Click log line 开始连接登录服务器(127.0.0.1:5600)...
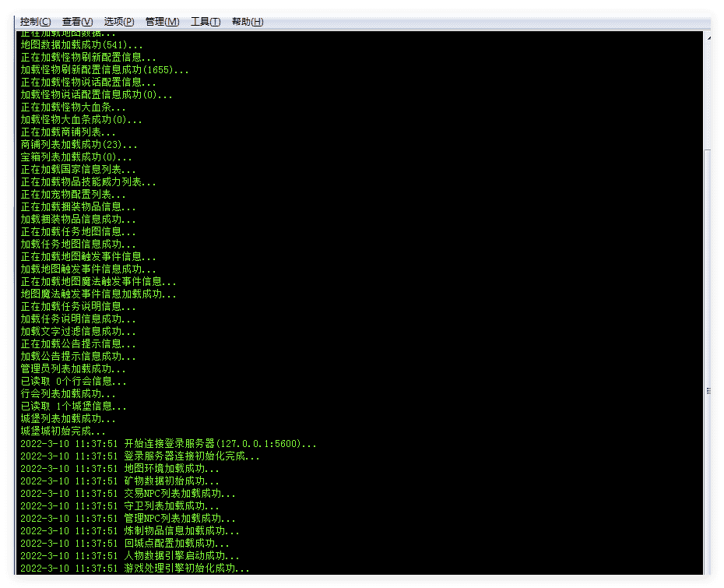Viewport: 724px width, 588px height. (168, 444)
